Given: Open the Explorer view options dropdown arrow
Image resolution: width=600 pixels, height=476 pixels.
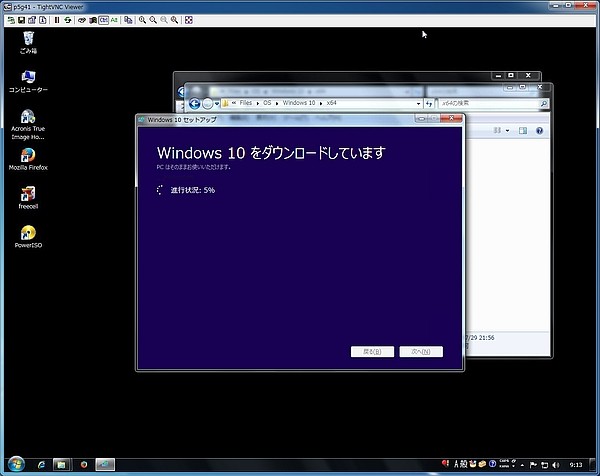Looking at the screenshot, I should tap(508, 131).
